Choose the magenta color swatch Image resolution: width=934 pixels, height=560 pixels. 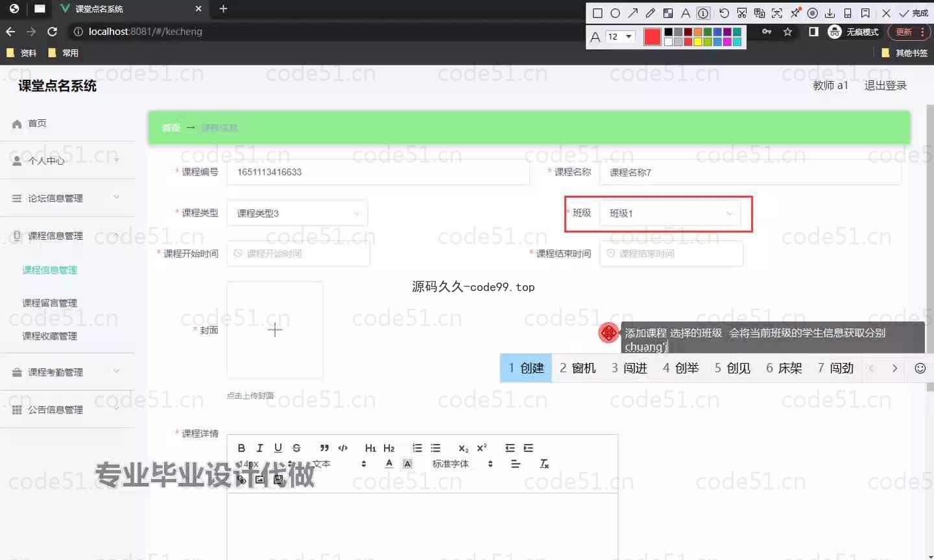coord(727,42)
